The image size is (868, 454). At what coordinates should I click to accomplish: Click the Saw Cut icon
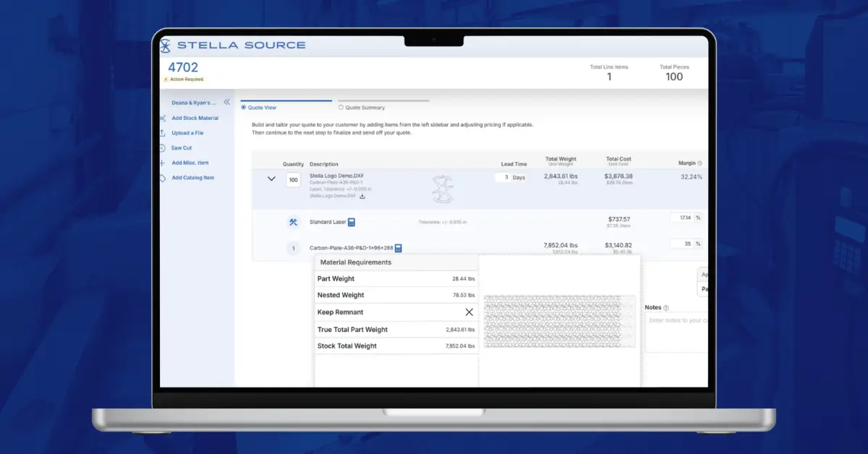point(163,147)
